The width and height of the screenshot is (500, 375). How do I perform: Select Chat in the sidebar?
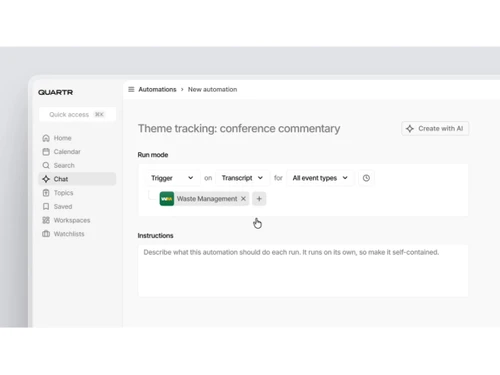tap(77, 179)
